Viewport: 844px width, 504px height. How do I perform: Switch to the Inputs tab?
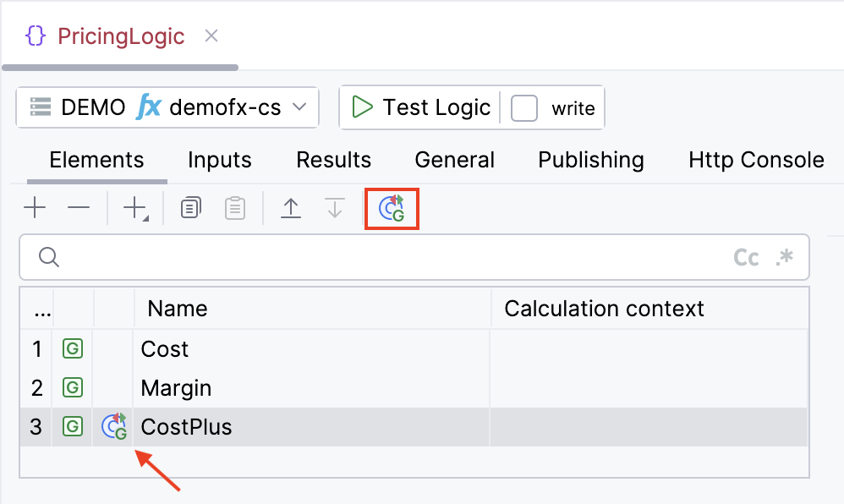click(x=218, y=160)
